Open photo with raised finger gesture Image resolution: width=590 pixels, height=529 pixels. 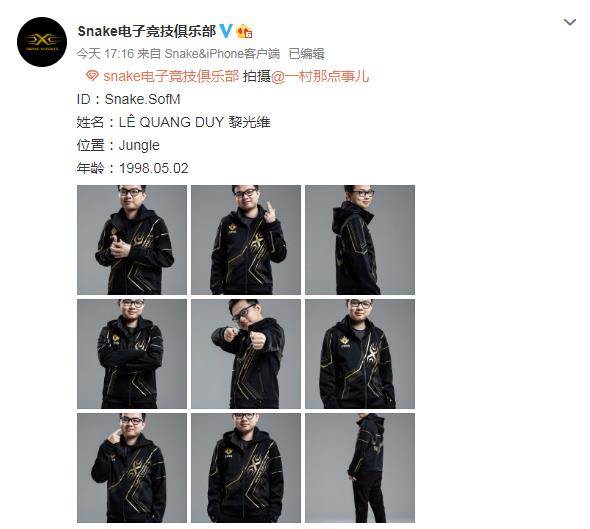[x=246, y=240]
